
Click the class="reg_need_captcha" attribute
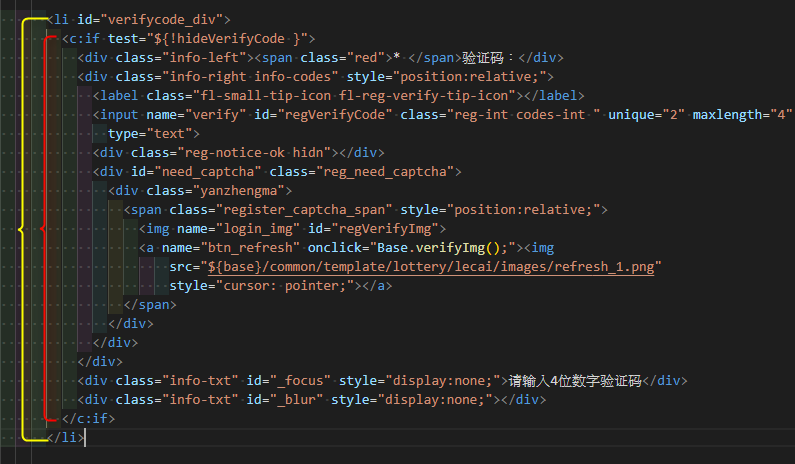pyautogui.click(x=362, y=172)
